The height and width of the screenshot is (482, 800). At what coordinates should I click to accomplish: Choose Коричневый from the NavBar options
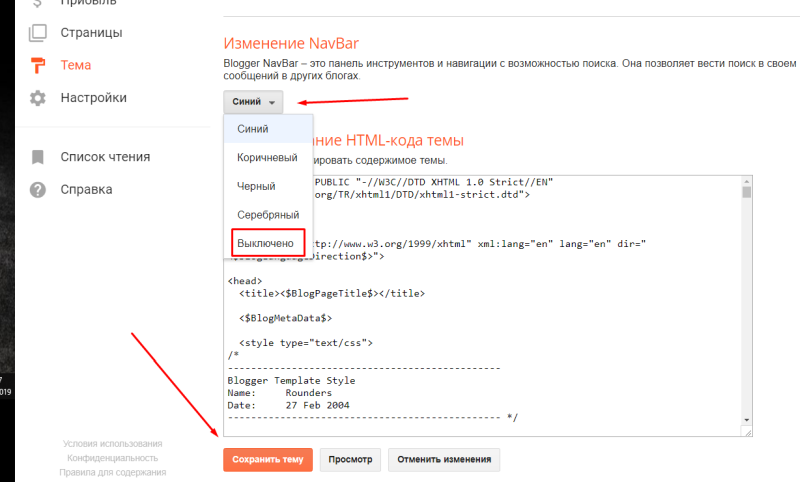267,157
